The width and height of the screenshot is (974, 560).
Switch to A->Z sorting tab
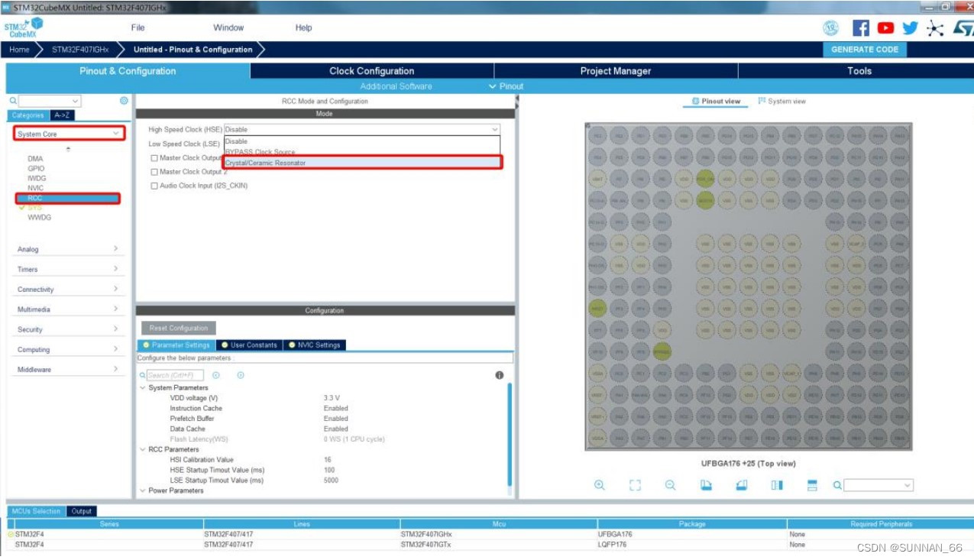pos(62,115)
